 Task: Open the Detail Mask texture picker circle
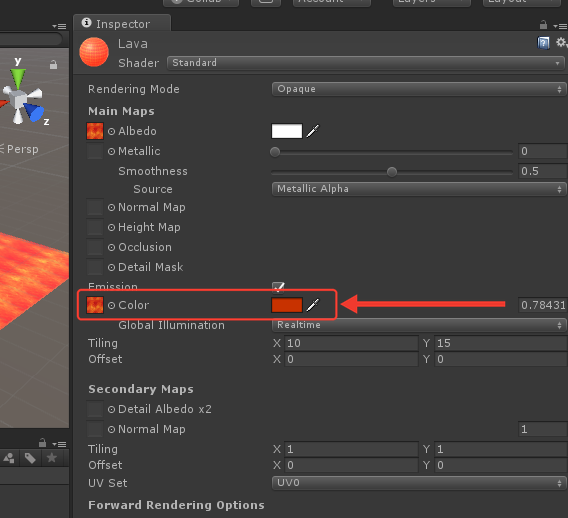point(112,267)
